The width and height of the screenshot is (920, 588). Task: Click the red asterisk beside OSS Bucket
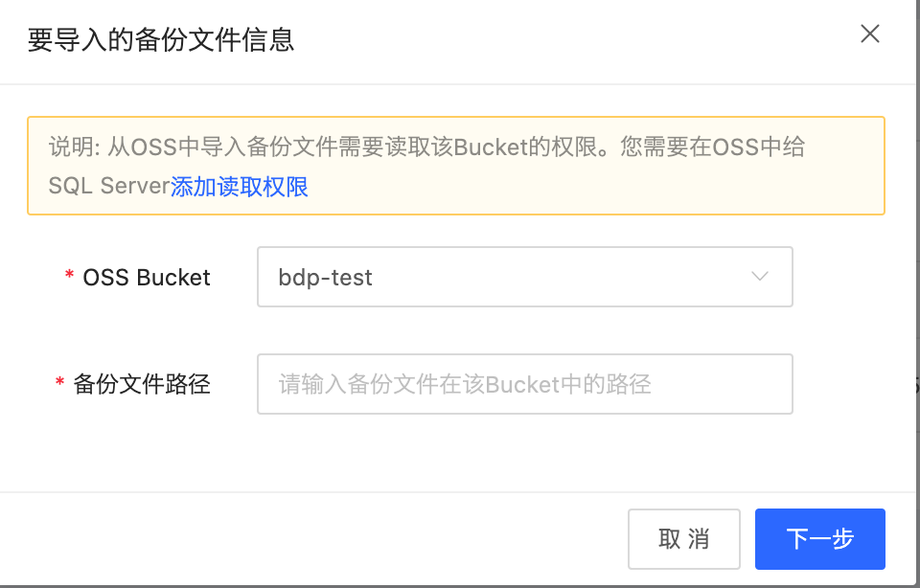click(x=69, y=275)
